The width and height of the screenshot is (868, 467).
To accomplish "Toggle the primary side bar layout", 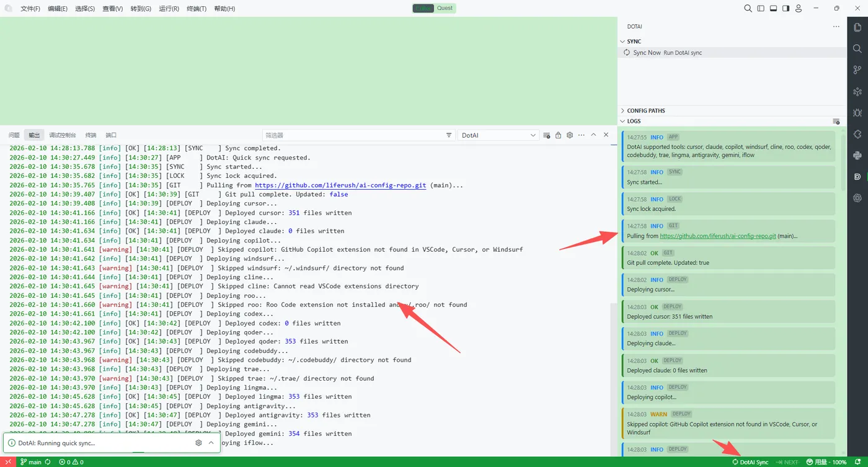I will pos(761,9).
